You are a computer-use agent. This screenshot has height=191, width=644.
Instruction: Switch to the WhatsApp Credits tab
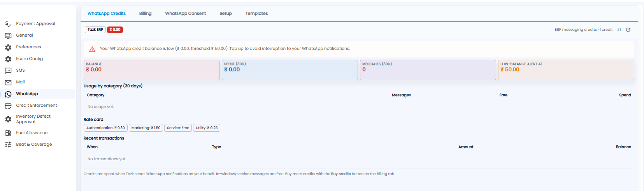click(x=107, y=13)
